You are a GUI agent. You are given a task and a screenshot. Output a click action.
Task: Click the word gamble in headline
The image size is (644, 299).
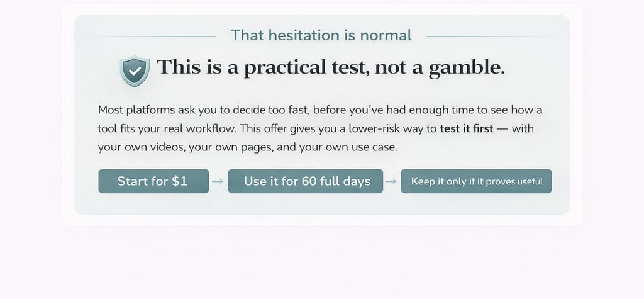pyautogui.click(x=466, y=68)
